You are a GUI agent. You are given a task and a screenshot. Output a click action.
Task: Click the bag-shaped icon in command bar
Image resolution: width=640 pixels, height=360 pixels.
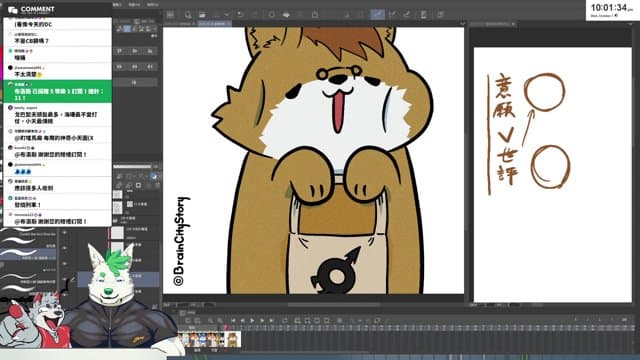pyautogui.click(x=315, y=15)
